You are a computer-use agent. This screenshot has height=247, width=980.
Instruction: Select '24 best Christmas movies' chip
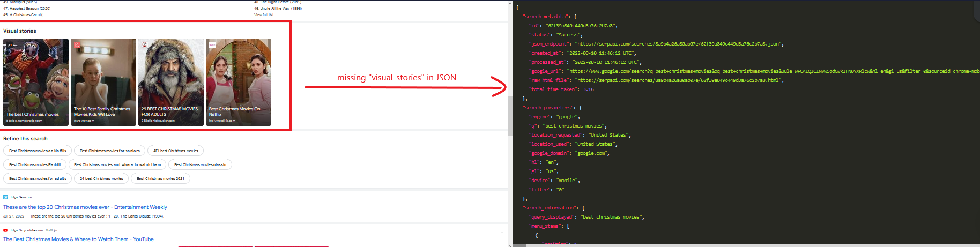click(x=101, y=179)
